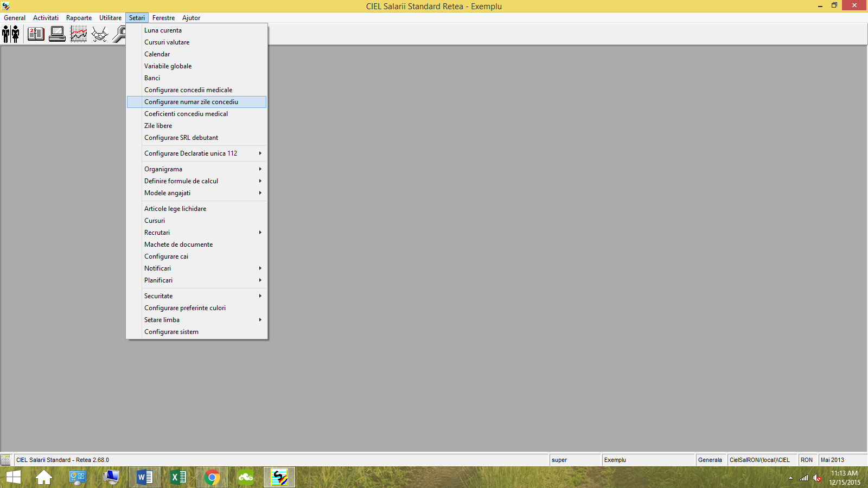
Task: Click the home icon in taskbar
Action: [x=44, y=477]
